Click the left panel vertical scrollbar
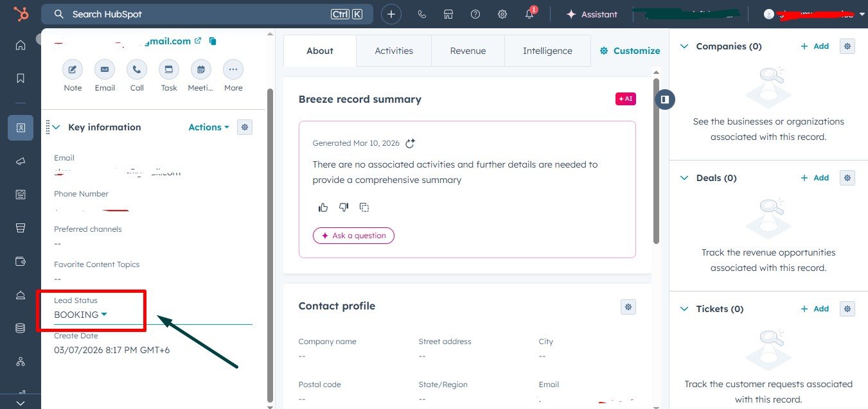Image resolution: width=868 pixels, height=409 pixels. pos(270,244)
